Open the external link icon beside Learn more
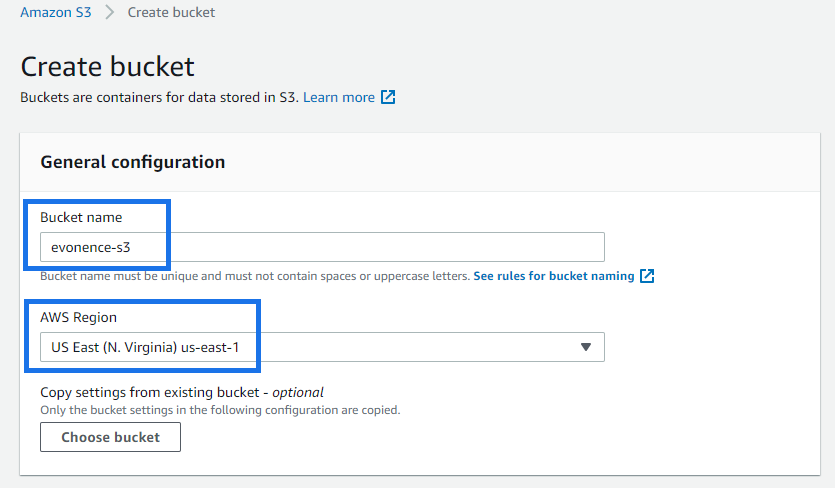 (388, 97)
